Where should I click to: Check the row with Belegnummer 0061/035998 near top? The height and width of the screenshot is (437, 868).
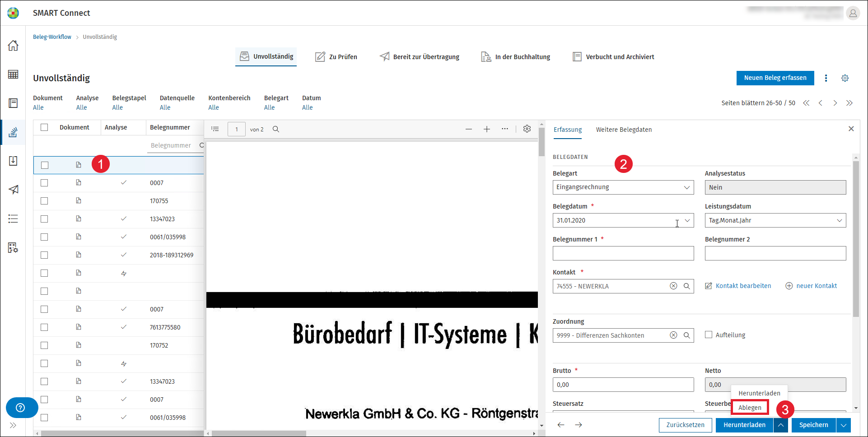44,237
